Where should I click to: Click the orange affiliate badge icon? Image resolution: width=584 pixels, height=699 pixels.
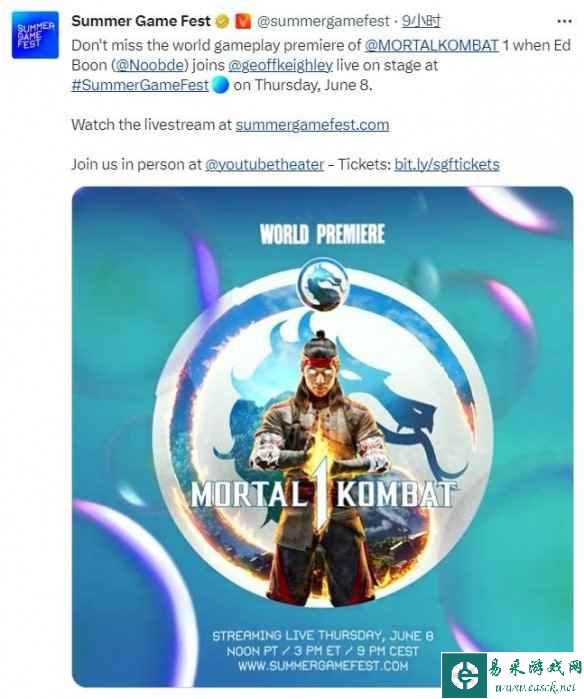point(243,21)
